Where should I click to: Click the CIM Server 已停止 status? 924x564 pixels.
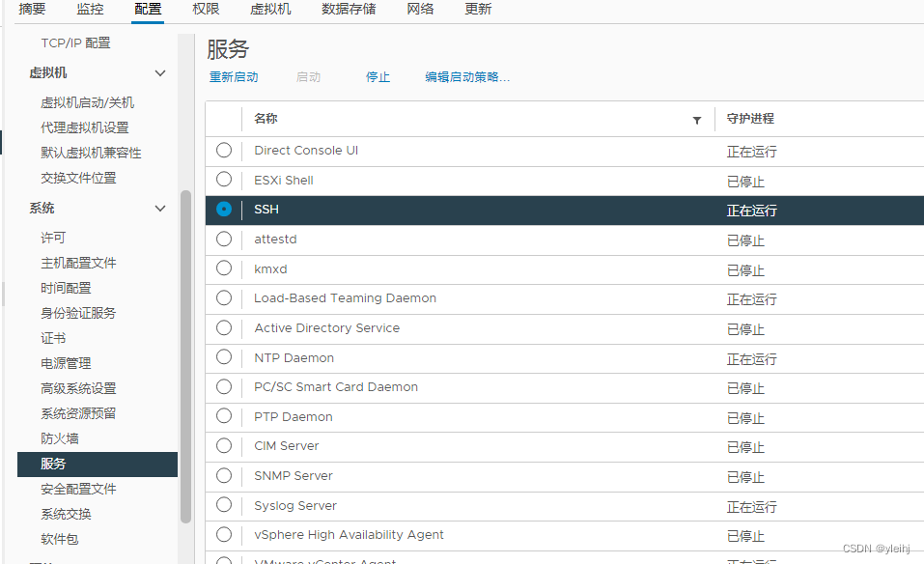pos(745,447)
